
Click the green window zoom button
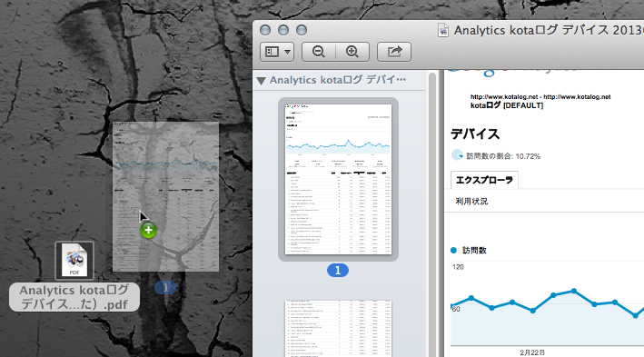[302, 30]
